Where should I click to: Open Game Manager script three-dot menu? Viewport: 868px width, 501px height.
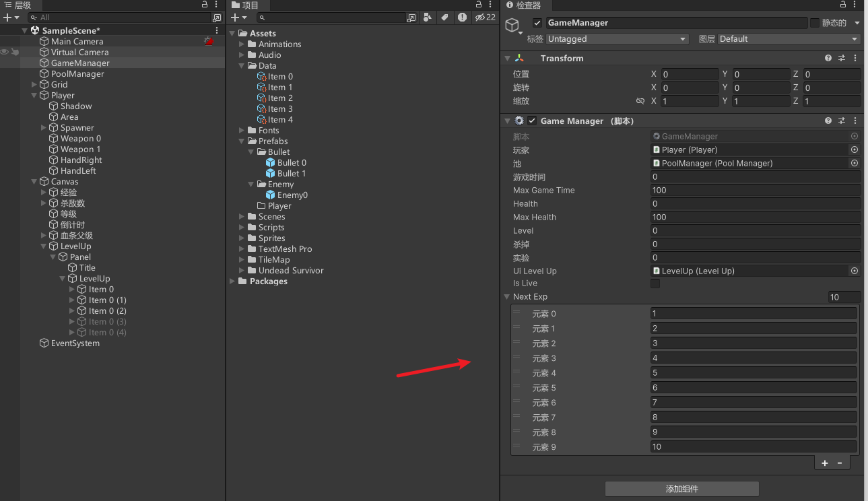coord(855,121)
